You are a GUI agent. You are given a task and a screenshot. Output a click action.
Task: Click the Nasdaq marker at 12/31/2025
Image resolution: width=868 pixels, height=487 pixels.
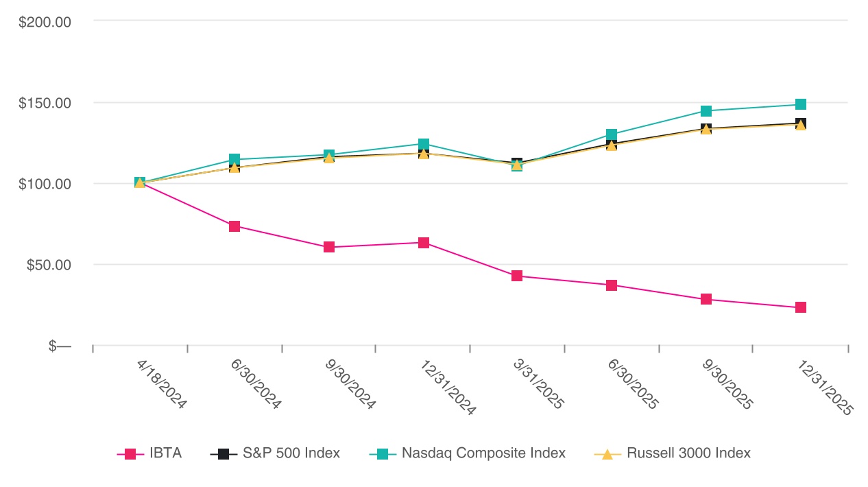[x=801, y=104]
